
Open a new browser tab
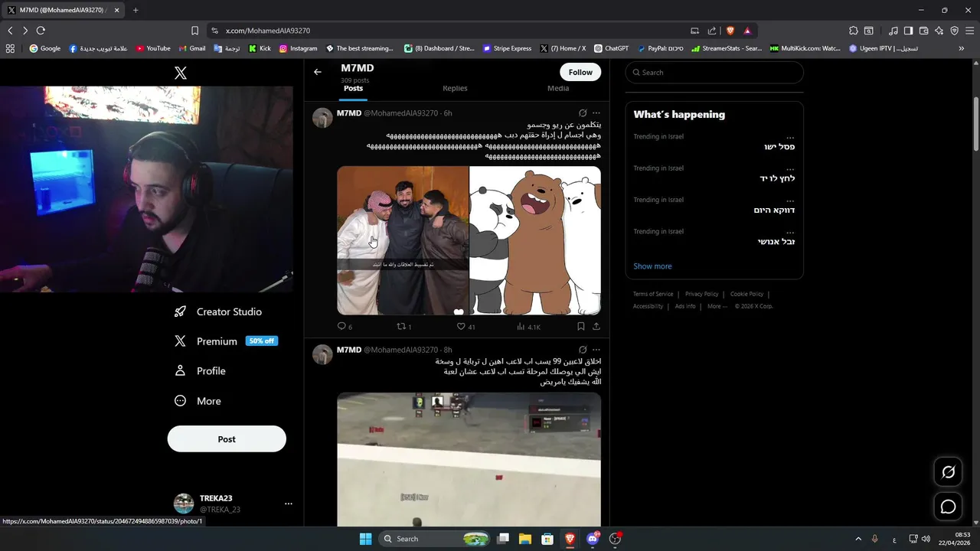tap(136, 10)
